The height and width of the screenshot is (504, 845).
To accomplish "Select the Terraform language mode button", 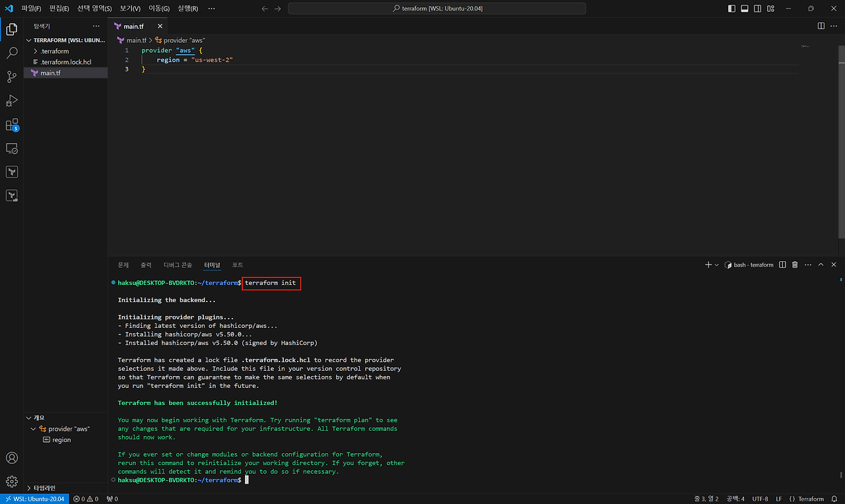I will pyautogui.click(x=807, y=499).
